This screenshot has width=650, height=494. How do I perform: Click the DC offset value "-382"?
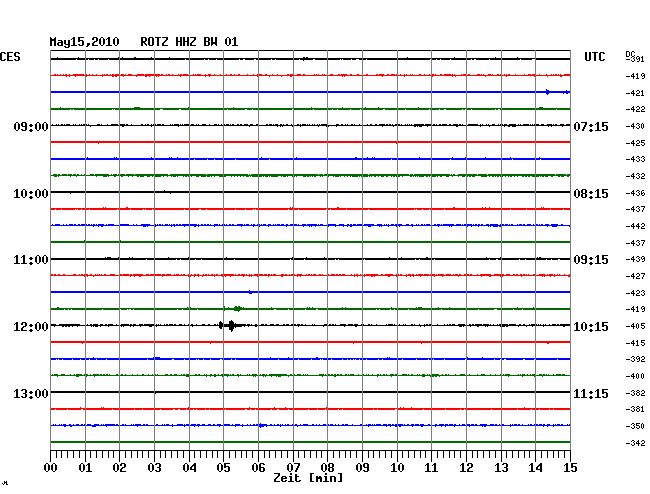tap(635, 393)
